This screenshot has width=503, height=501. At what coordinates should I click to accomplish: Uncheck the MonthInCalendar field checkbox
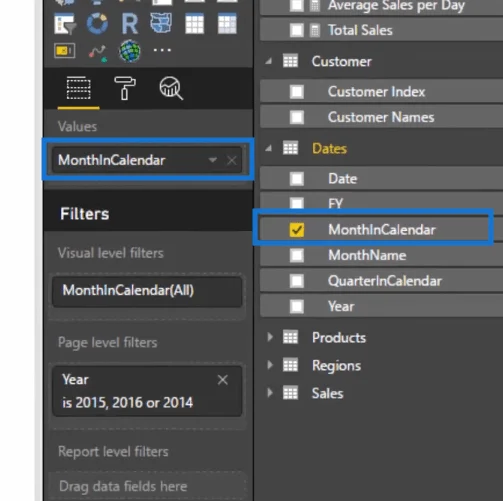297,230
